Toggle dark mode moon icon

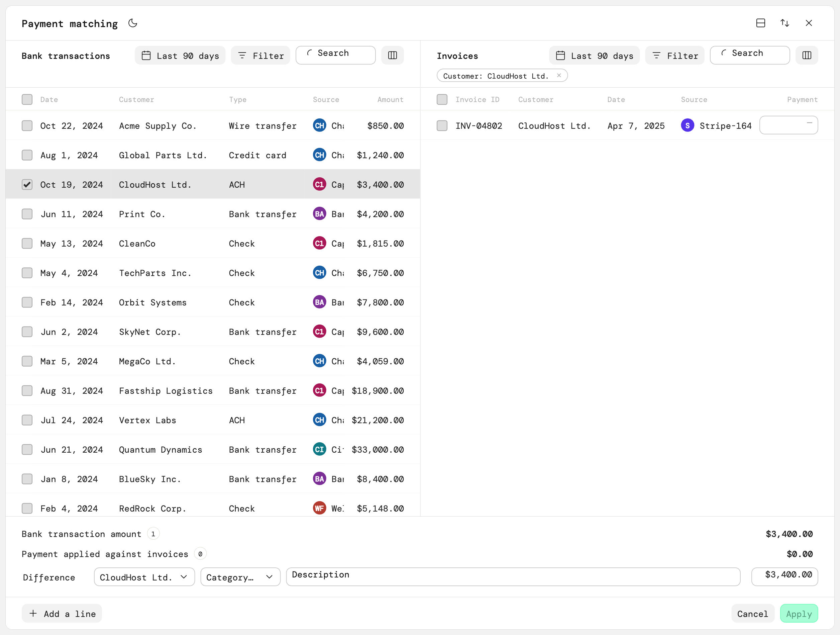point(132,23)
